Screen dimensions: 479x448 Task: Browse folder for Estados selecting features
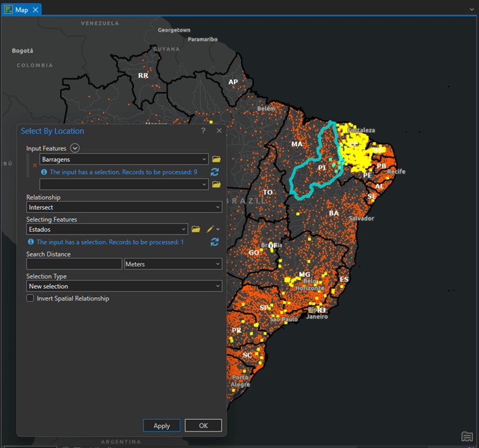[x=196, y=229]
